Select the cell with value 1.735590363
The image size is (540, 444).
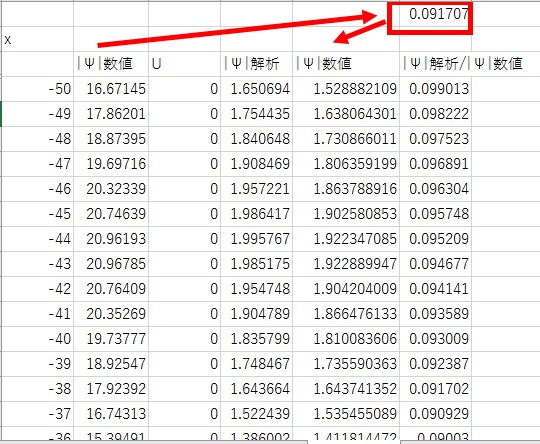click(x=346, y=364)
